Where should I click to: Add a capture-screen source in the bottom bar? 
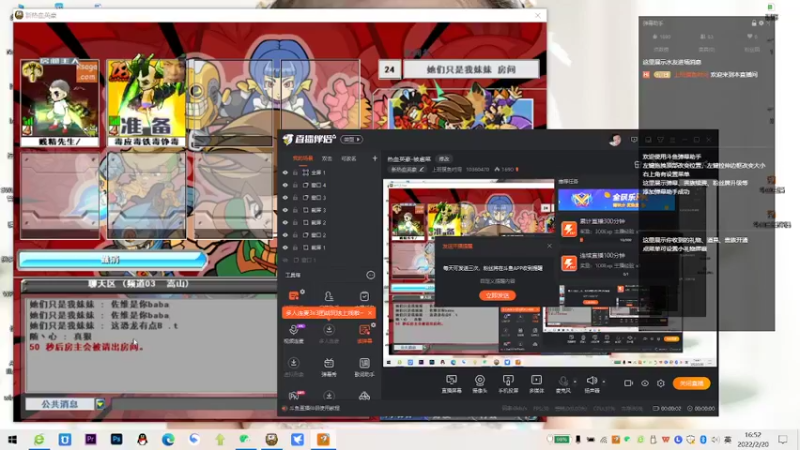pyautogui.click(x=451, y=384)
